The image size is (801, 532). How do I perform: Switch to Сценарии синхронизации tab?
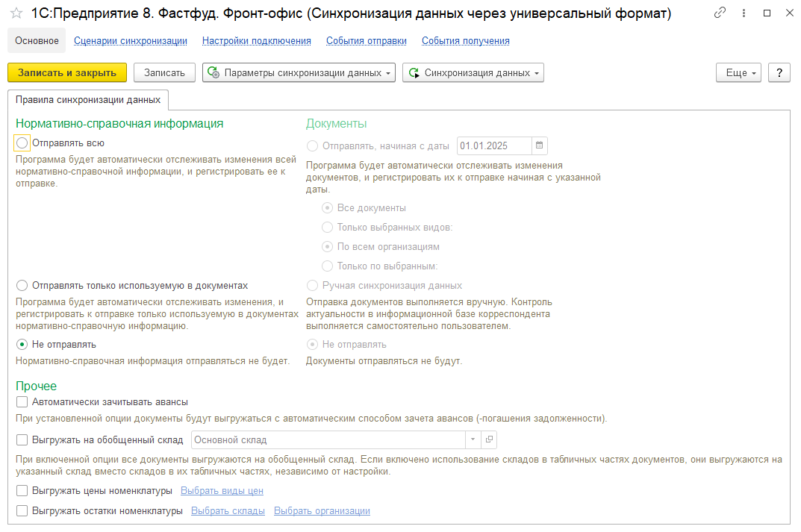point(132,40)
